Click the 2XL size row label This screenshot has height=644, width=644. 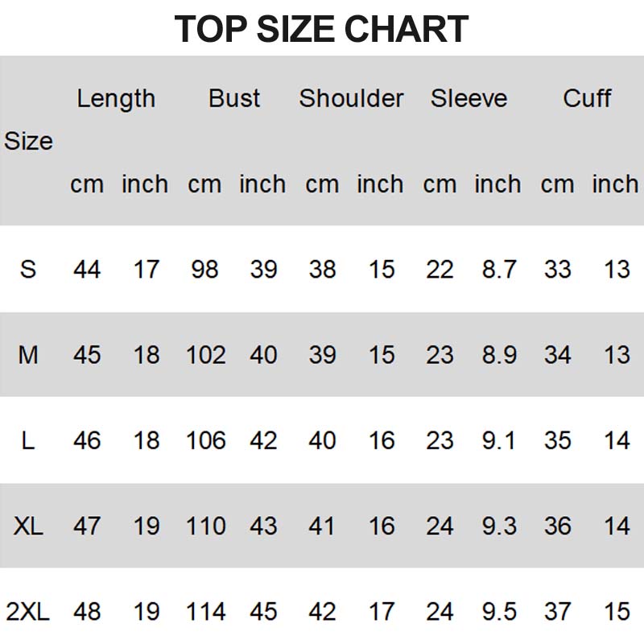pyautogui.click(x=28, y=612)
